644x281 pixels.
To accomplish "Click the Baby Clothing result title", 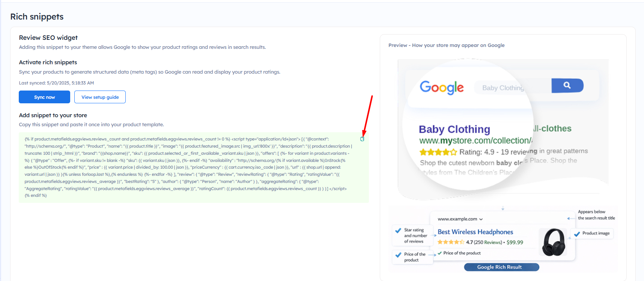I will (454, 130).
